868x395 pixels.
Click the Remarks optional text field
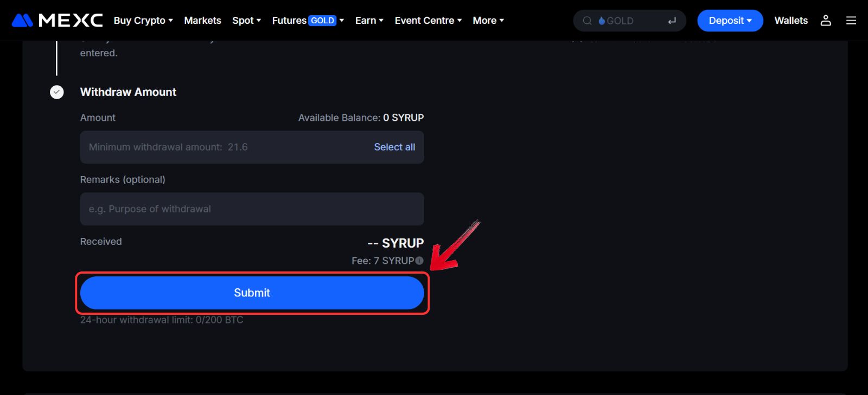tap(252, 209)
